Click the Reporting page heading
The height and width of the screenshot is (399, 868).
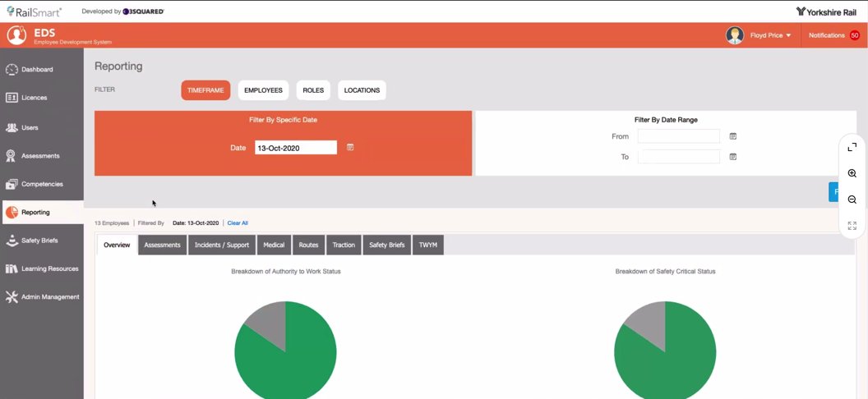click(118, 66)
